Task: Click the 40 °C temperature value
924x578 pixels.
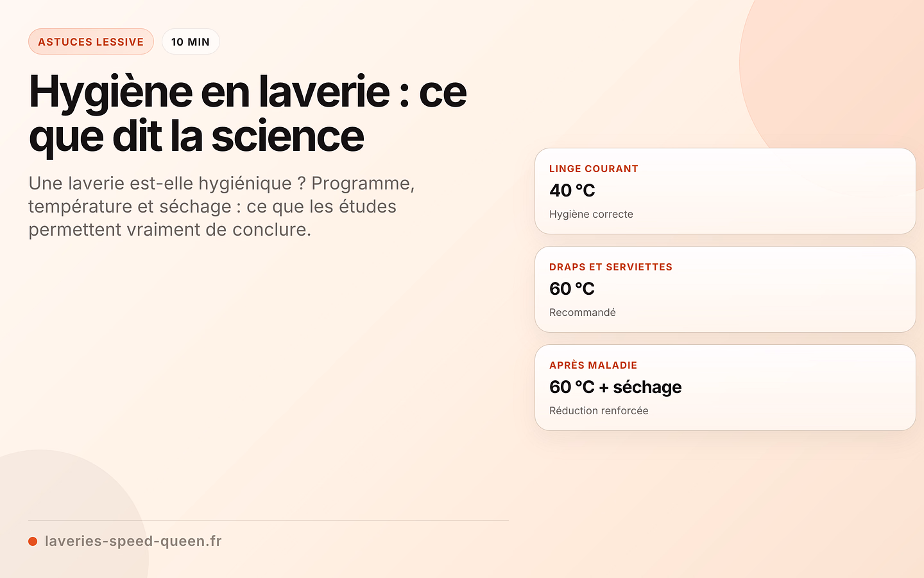Action: click(572, 190)
